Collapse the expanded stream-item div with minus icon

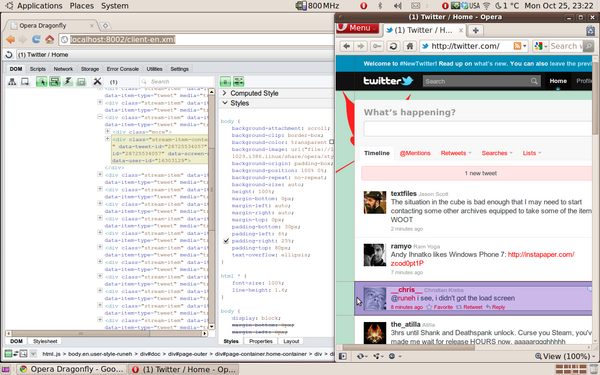tap(100, 117)
